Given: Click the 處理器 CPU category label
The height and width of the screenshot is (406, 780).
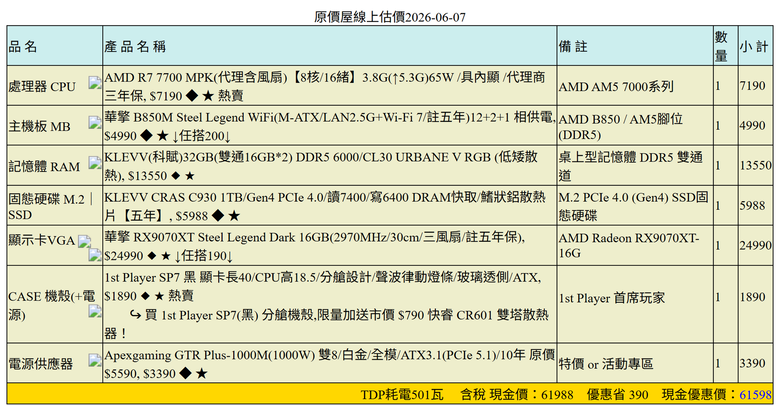Looking at the screenshot, I should coord(42,87).
